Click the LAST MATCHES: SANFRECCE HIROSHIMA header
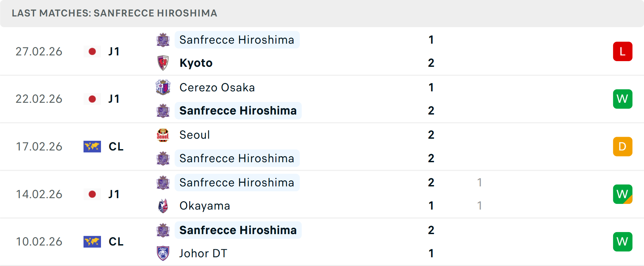The width and height of the screenshot is (644, 266). point(114,13)
